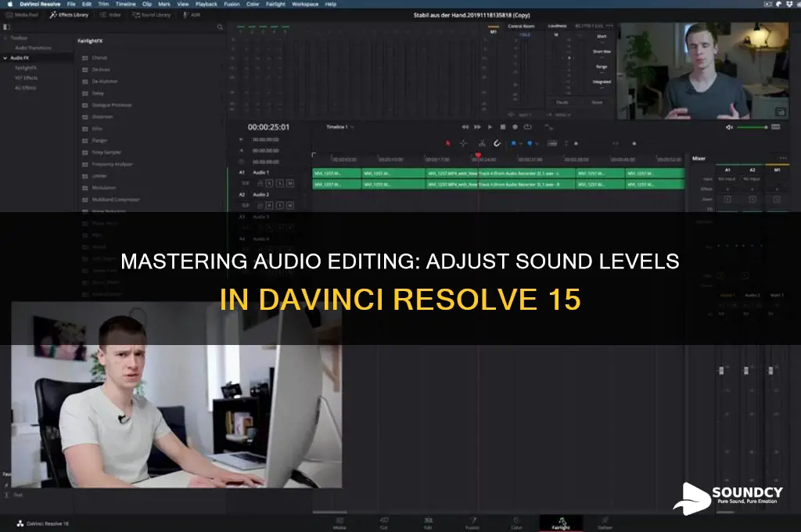This screenshot has height=532, width=801.
Task: Open the Index panel
Action: point(110,15)
